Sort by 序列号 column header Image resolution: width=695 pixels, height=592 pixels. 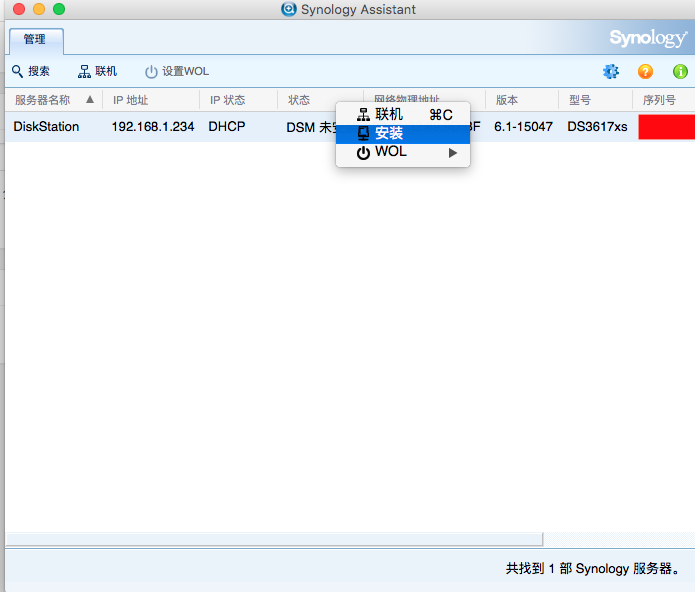click(664, 100)
